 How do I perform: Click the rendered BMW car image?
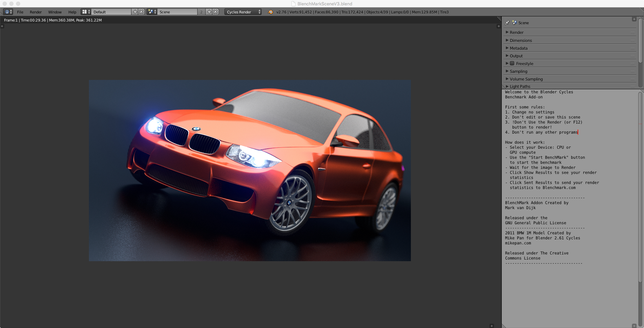[x=250, y=171]
